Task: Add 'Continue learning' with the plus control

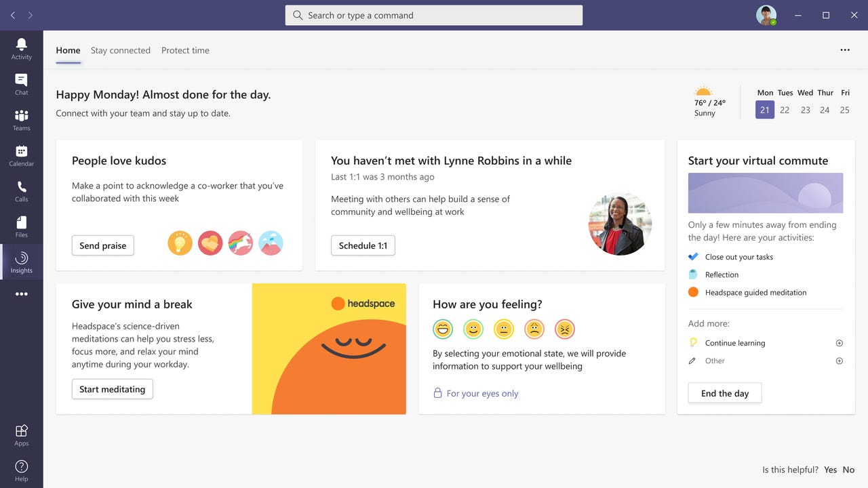Action: tap(840, 343)
